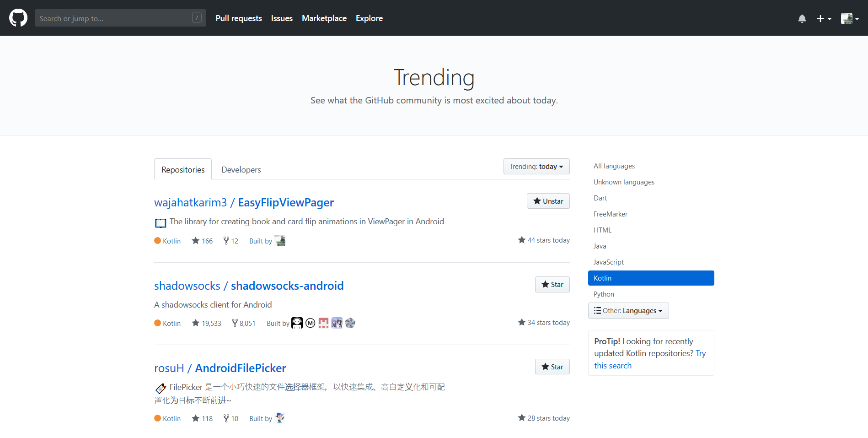Viewport: 868px width, 438px height.
Task: Open first contributor avatar of shadowsocks-android
Action: point(297,323)
